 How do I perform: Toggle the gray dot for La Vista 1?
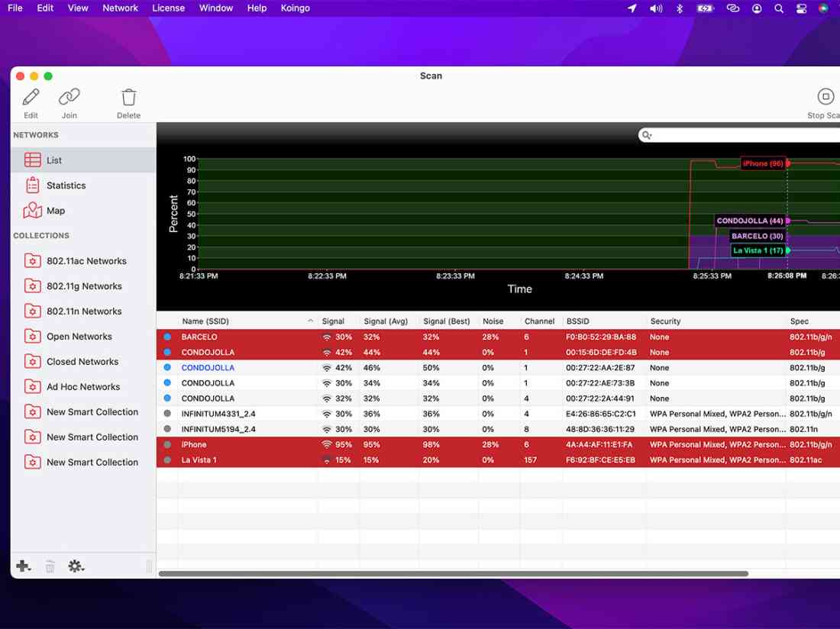[167, 460]
